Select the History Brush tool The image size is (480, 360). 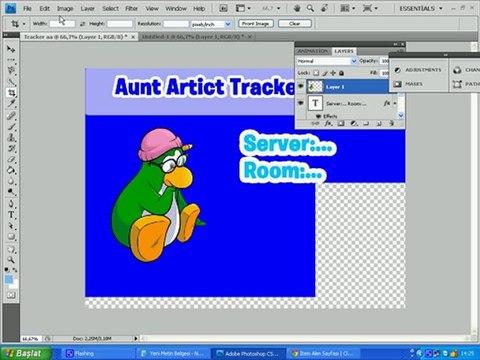(x=11, y=148)
